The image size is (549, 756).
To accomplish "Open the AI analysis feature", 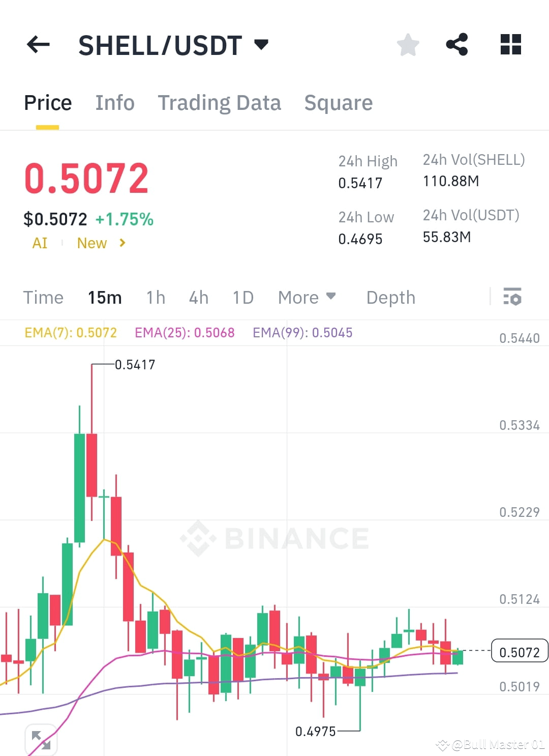I will click(x=40, y=243).
